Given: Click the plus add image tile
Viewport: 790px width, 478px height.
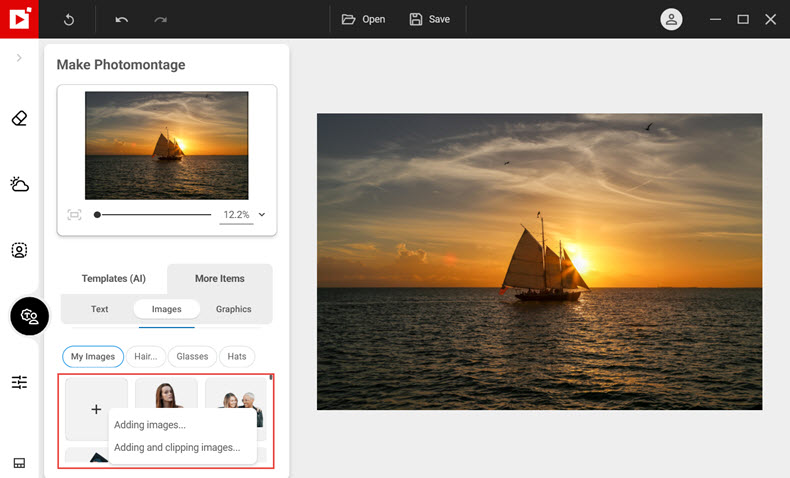Looking at the screenshot, I should [x=96, y=409].
